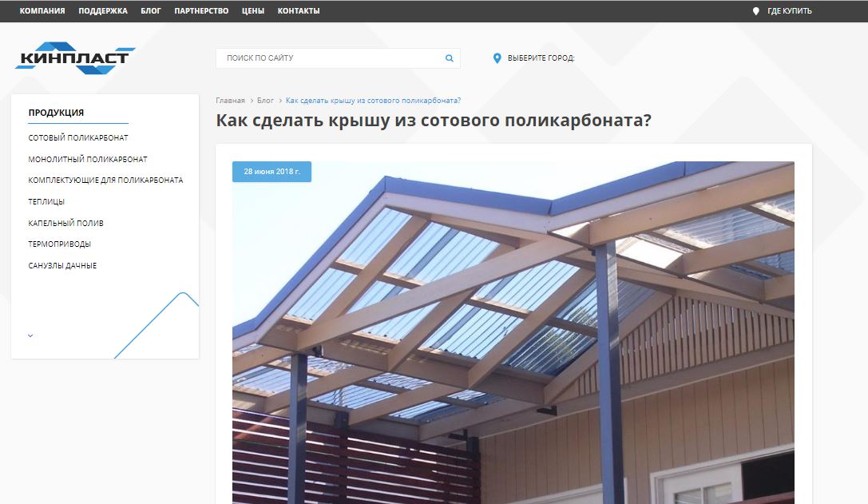This screenshot has width=868, height=504.
Task: Click the polycarbonate roof article photo
Action: pos(513,332)
